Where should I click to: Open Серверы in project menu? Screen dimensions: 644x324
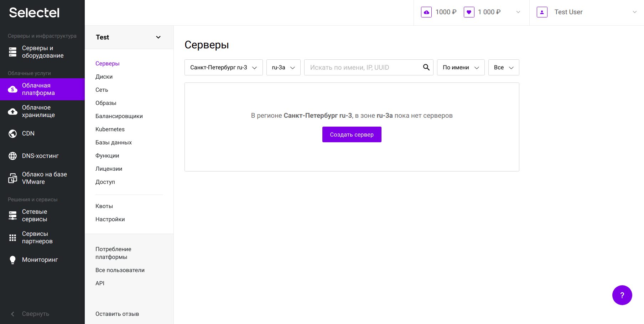coord(108,64)
